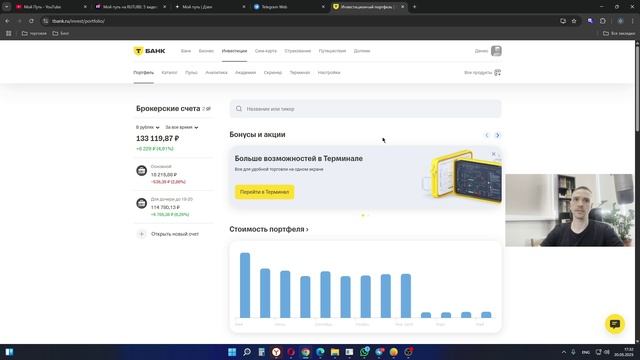640x360 pixels.
Task: Open Yandex Browser from the taskbar
Action: [x=276, y=352]
